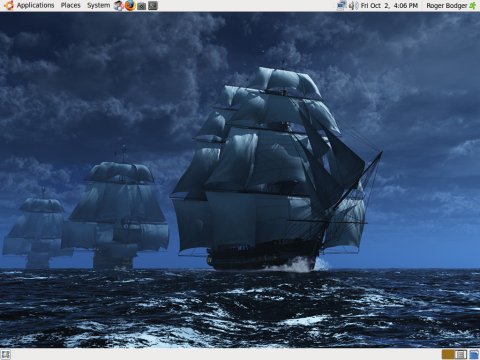Image resolution: width=480 pixels, height=360 pixels.
Task: Open the Roger Bodger user menu
Action: pyautogui.click(x=447, y=6)
